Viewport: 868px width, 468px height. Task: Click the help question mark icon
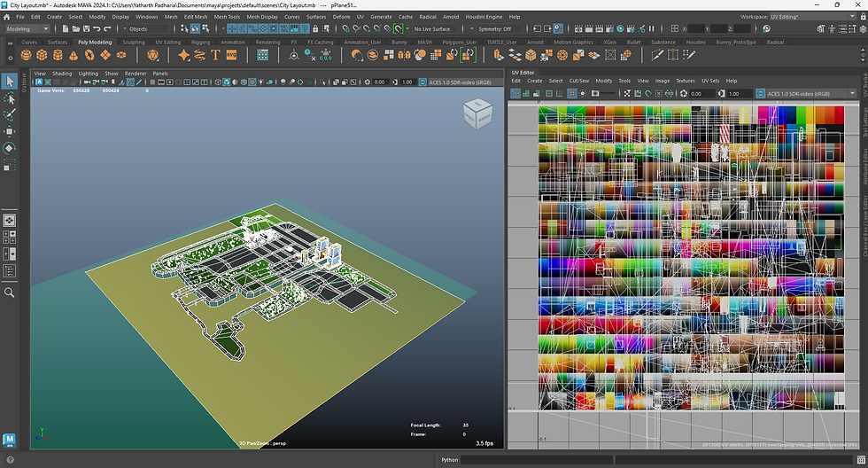click(10, 460)
